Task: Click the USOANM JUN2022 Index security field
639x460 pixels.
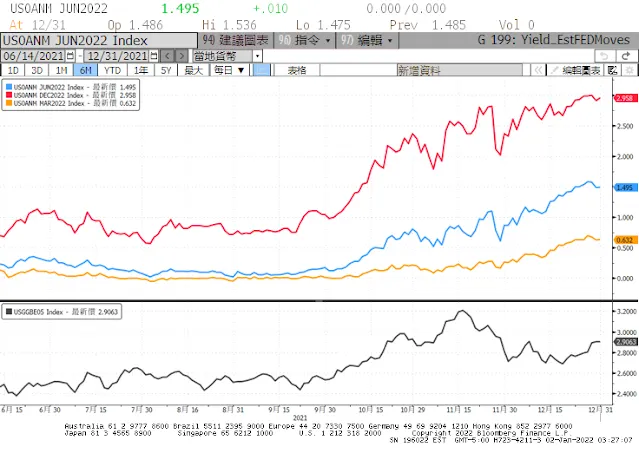Action: [x=99, y=41]
